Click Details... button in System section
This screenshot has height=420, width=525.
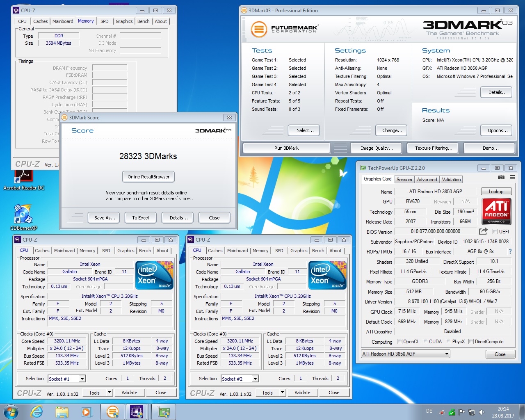coord(497,92)
